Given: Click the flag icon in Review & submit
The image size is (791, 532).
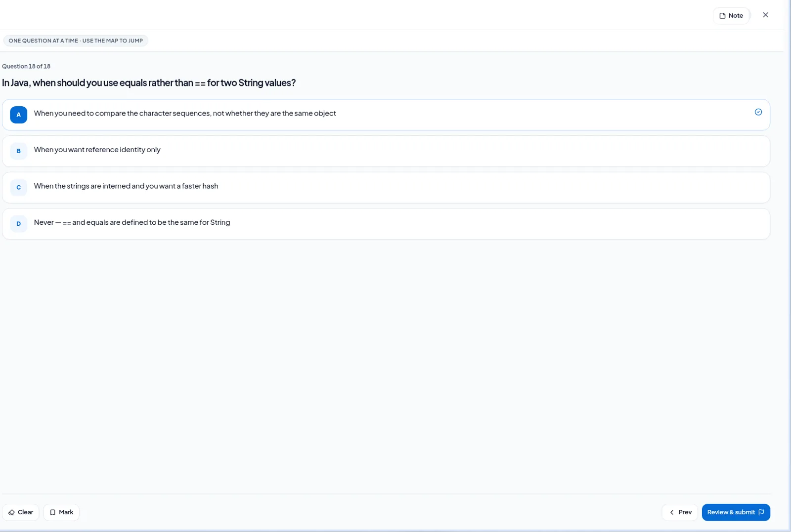Looking at the screenshot, I should 761,513.
